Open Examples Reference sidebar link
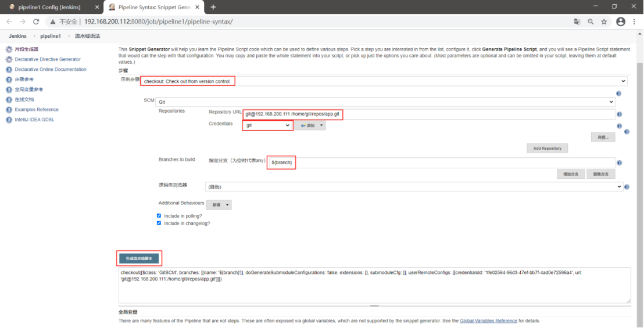This screenshot has height=328, width=644. [x=37, y=110]
